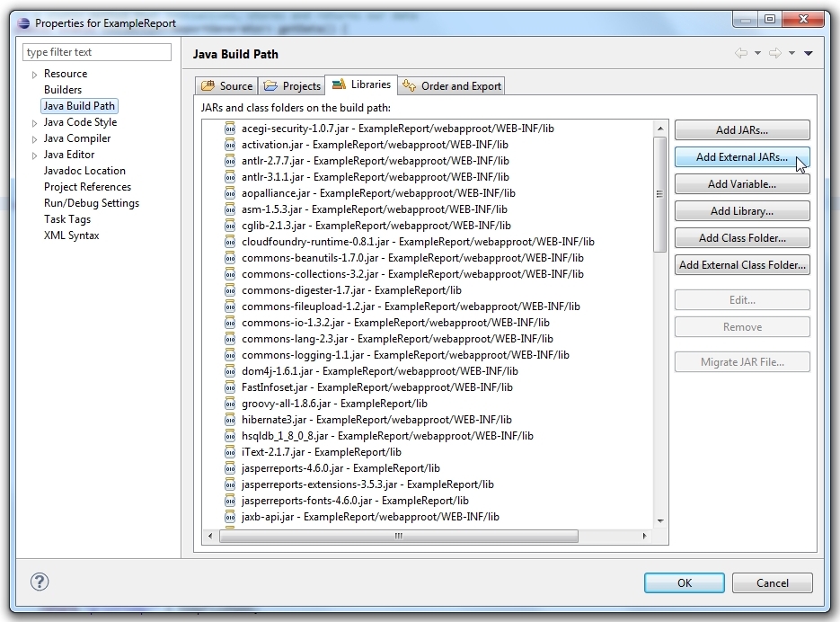Click the Add Class Folder... button
The height and width of the screenshot is (622, 840).
tap(742, 237)
